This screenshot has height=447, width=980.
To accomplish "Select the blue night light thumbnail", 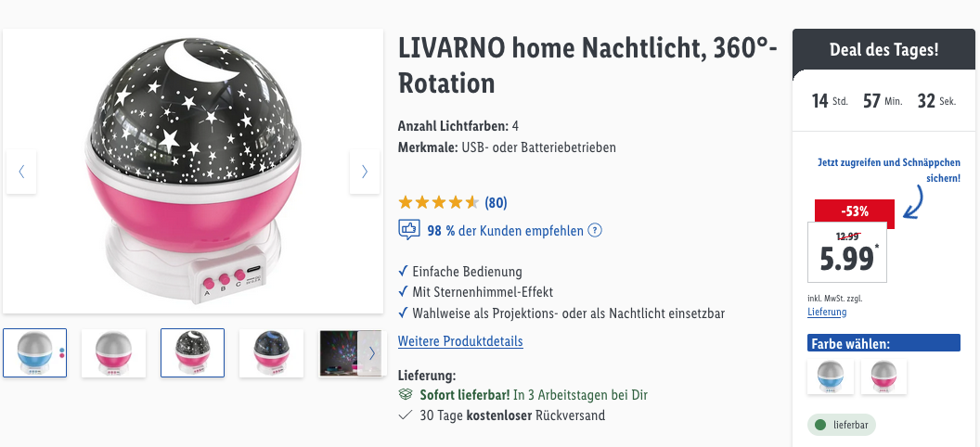I will click(x=34, y=352).
